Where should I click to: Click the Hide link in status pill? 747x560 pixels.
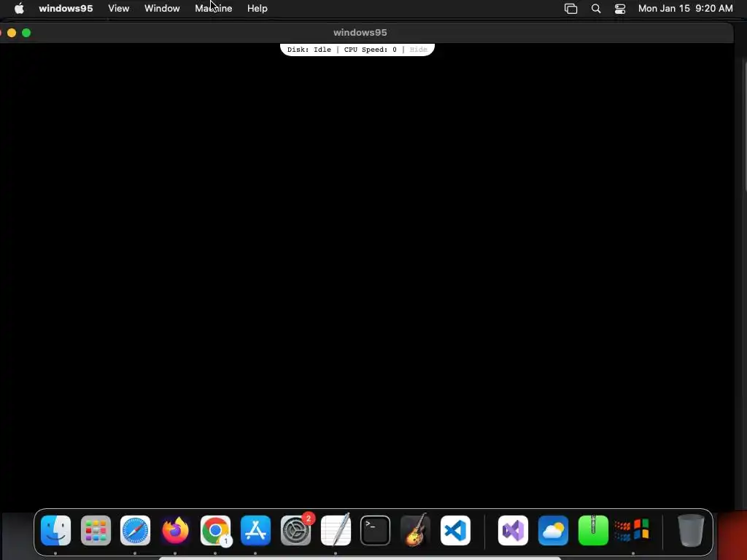418,50
